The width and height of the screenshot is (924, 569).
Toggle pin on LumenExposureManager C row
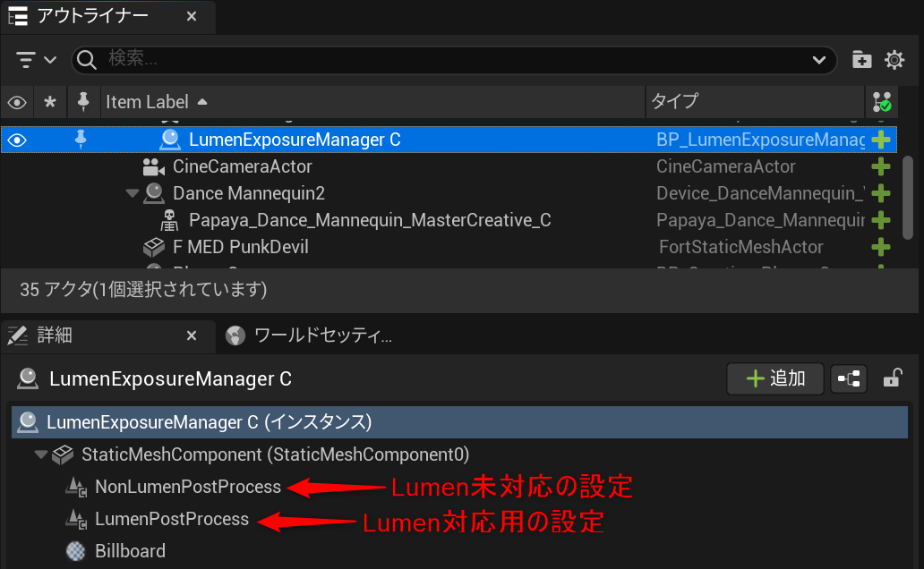click(81, 140)
